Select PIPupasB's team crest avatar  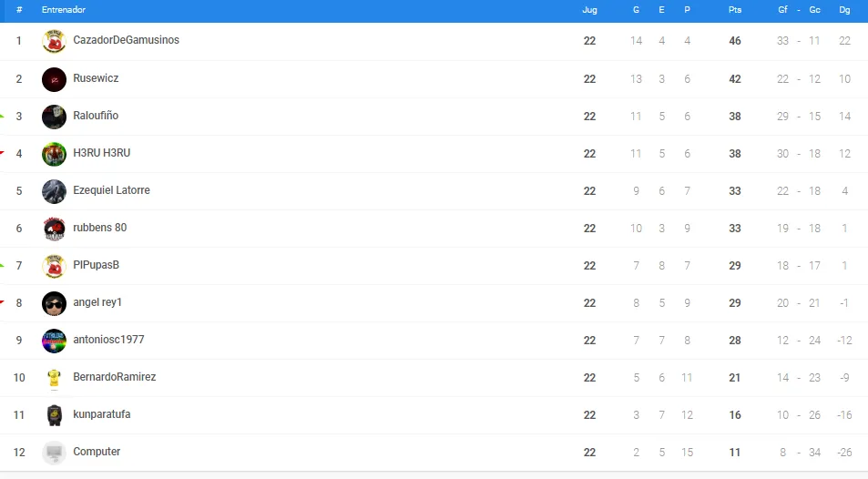tap(54, 266)
